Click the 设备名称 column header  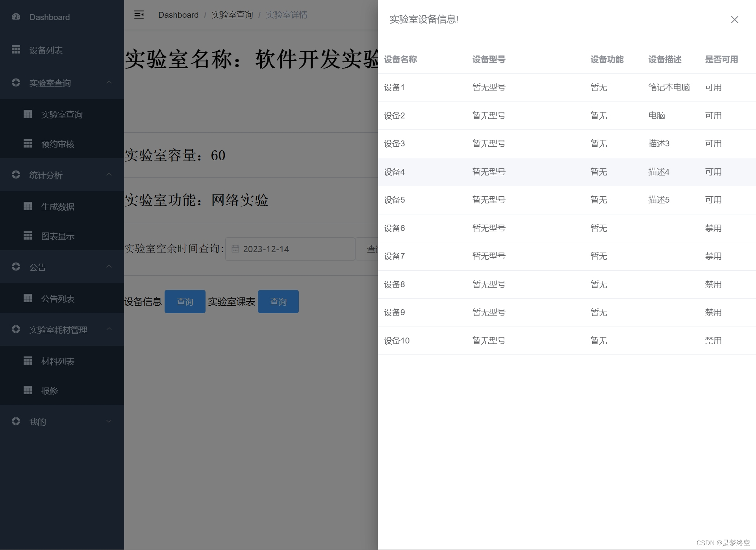tap(400, 59)
